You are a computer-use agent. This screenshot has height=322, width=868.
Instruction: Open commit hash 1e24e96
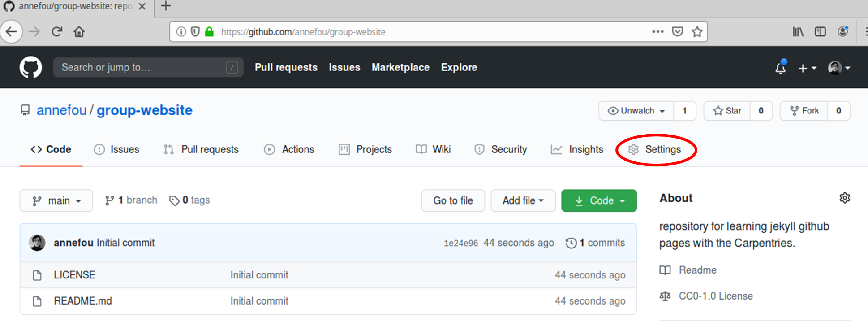tap(461, 243)
